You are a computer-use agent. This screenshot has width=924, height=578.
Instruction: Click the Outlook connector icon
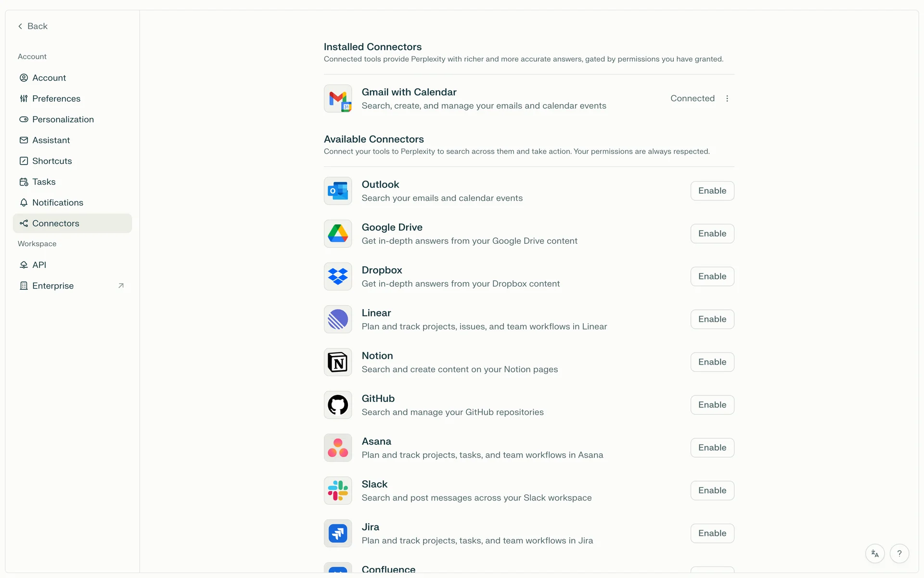[338, 191]
